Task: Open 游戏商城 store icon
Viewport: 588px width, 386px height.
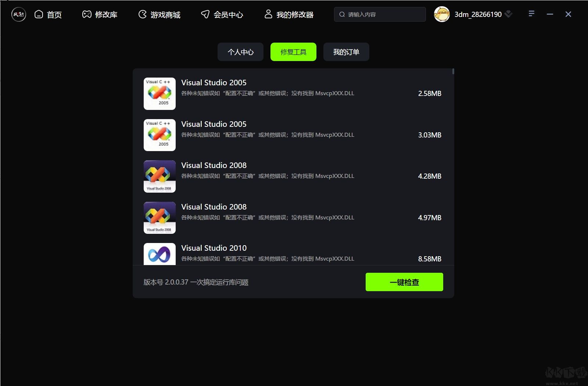Action: coord(142,14)
